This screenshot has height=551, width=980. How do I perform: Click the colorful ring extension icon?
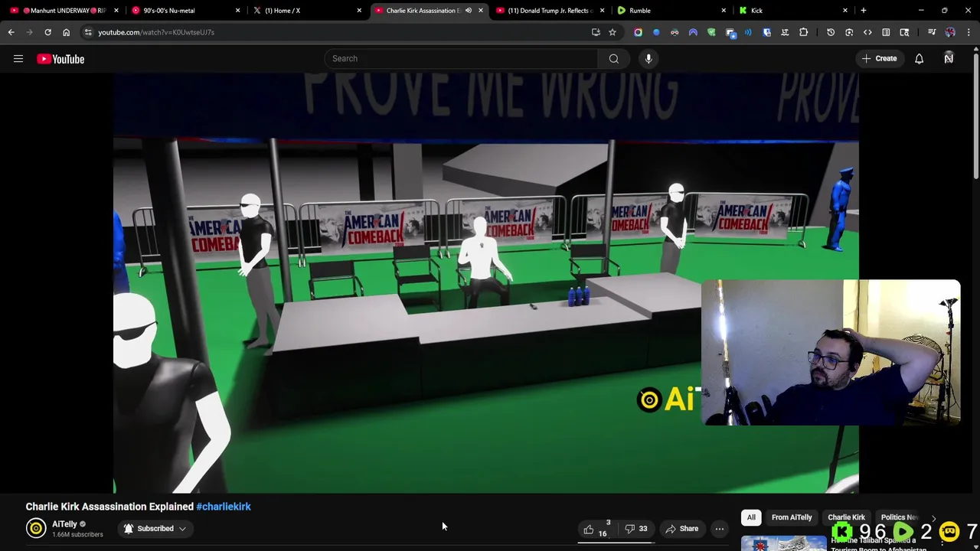pyautogui.click(x=638, y=32)
